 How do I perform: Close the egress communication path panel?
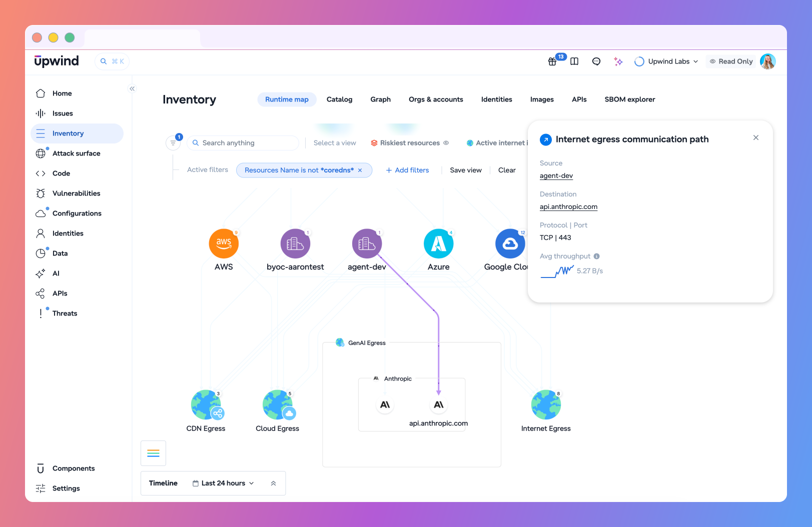click(756, 137)
